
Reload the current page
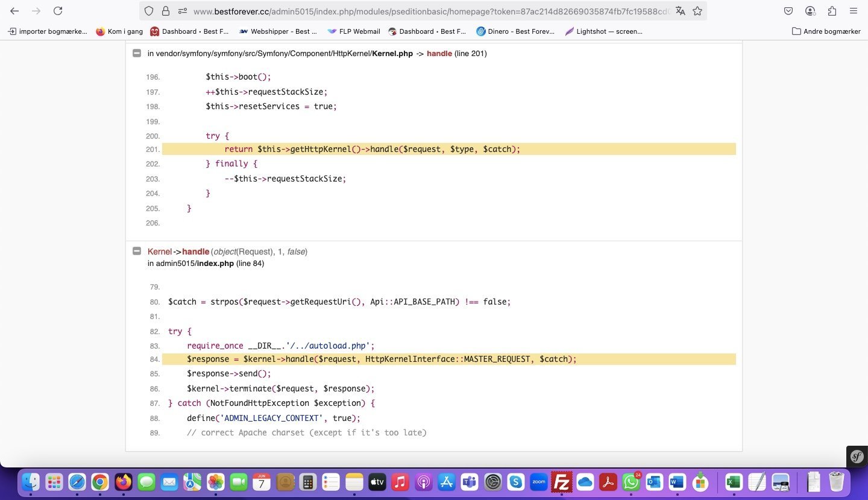coord(58,11)
